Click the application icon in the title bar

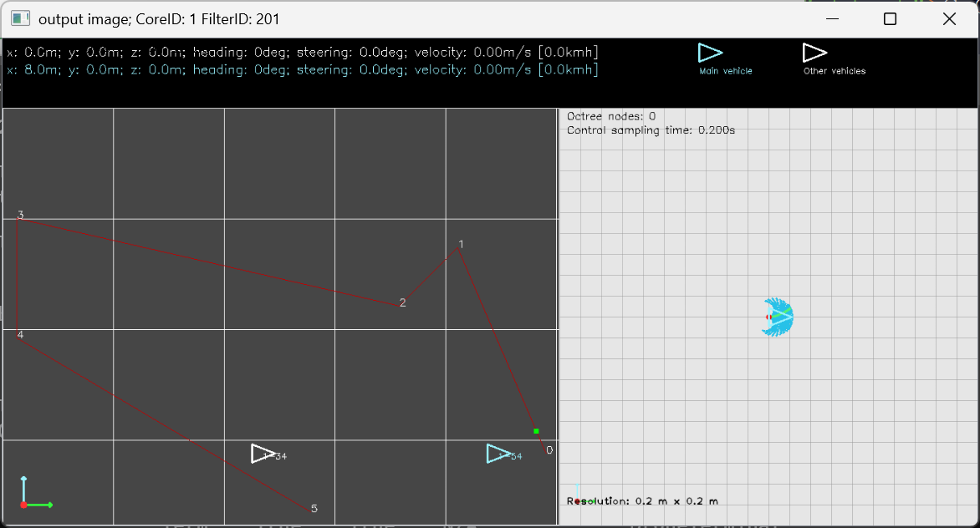20,18
